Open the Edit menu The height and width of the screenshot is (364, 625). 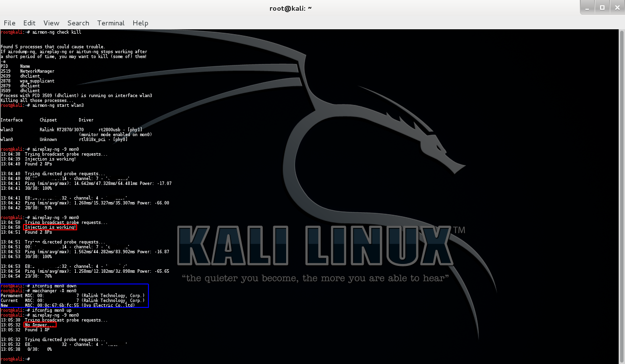pos(29,23)
